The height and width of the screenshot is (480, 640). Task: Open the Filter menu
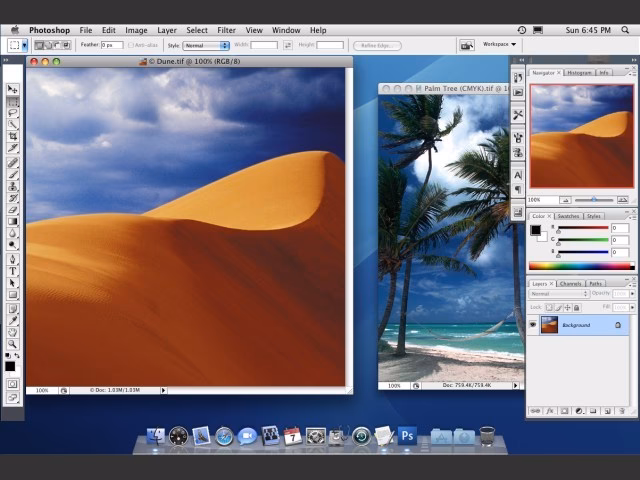[227, 30]
